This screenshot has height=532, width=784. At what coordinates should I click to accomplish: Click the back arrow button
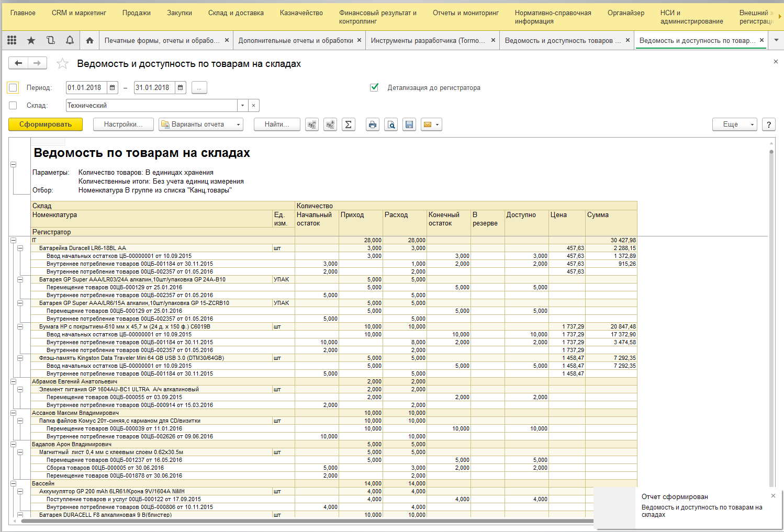18,63
